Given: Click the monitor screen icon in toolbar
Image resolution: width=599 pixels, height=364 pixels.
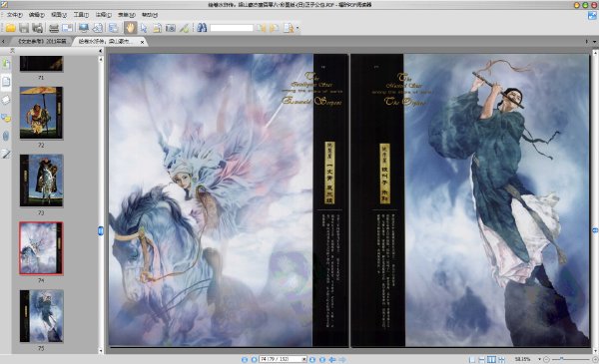Looking at the screenshot, I should (x=84, y=28).
